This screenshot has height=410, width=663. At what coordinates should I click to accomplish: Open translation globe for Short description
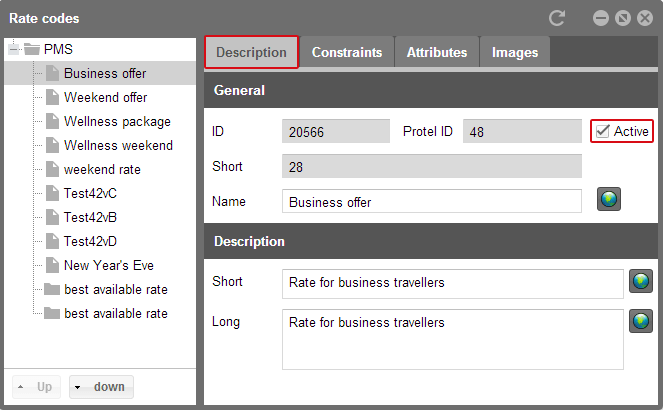click(641, 281)
